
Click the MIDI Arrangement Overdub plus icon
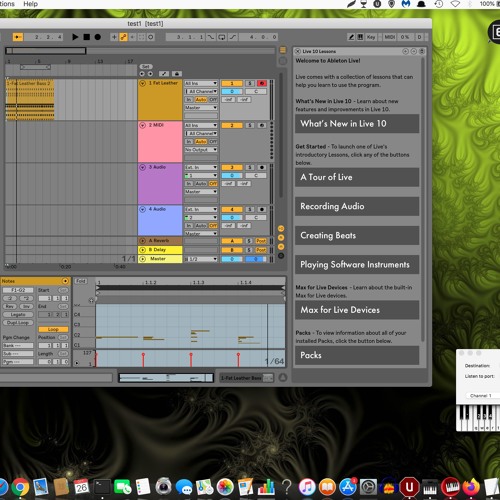coord(114,37)
